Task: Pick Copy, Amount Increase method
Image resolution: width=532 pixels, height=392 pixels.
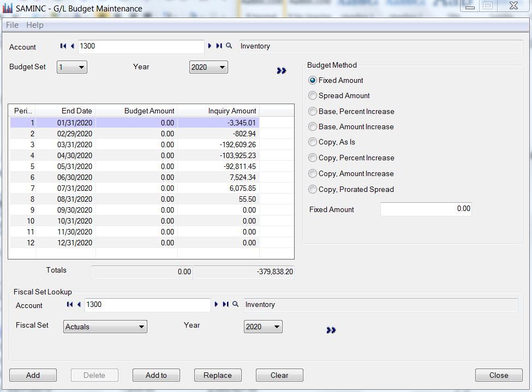Action: tap(313, 173)
